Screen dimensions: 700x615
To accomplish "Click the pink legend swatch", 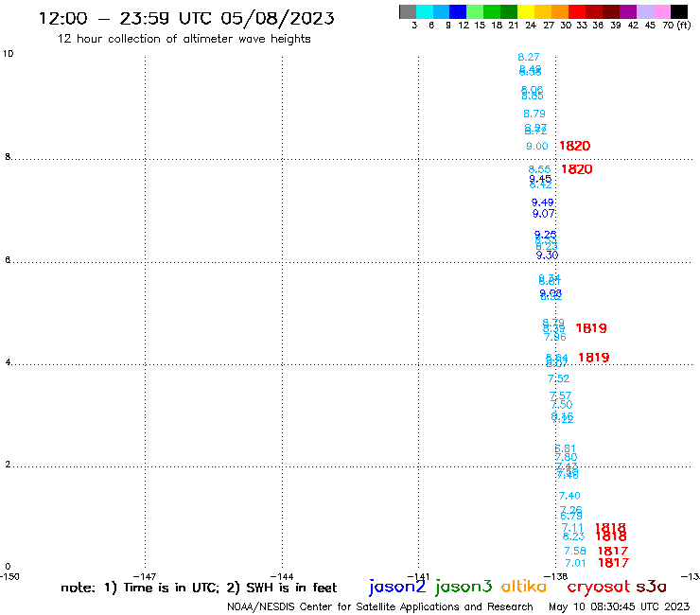I will (x=661, y=11).
